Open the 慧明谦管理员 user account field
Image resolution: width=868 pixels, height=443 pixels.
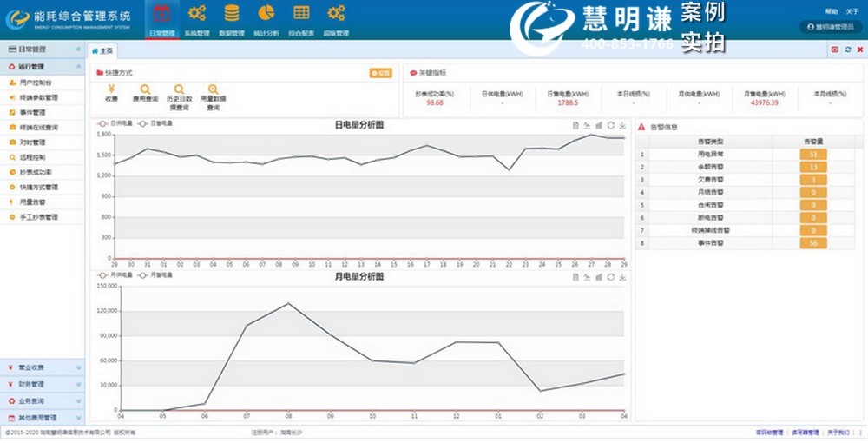click(831, 28)
